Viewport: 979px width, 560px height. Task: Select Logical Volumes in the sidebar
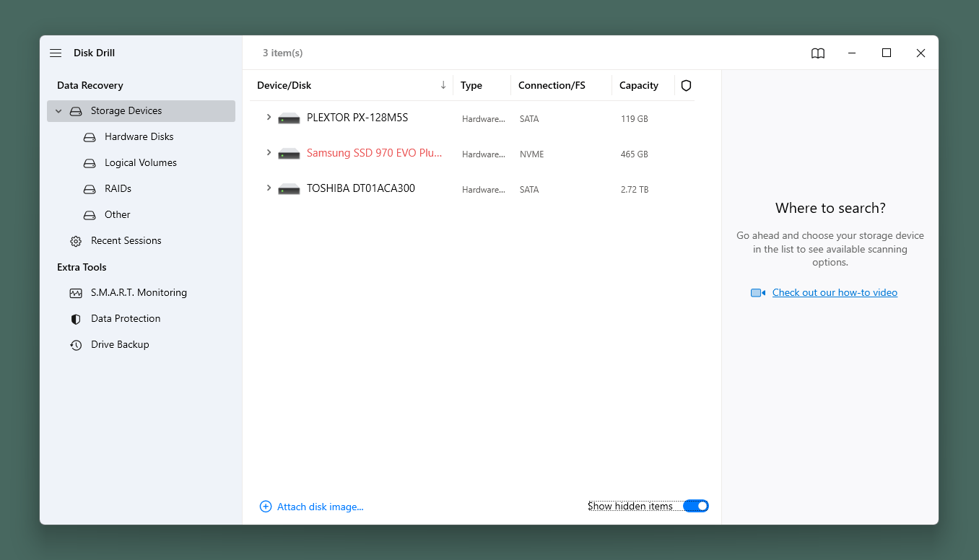[x=141, y=163]
